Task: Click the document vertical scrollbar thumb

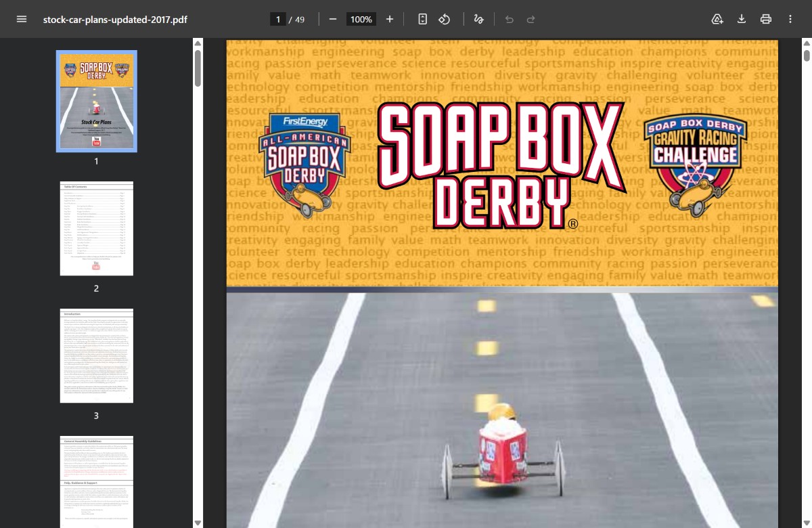Action: coord(807,56)
